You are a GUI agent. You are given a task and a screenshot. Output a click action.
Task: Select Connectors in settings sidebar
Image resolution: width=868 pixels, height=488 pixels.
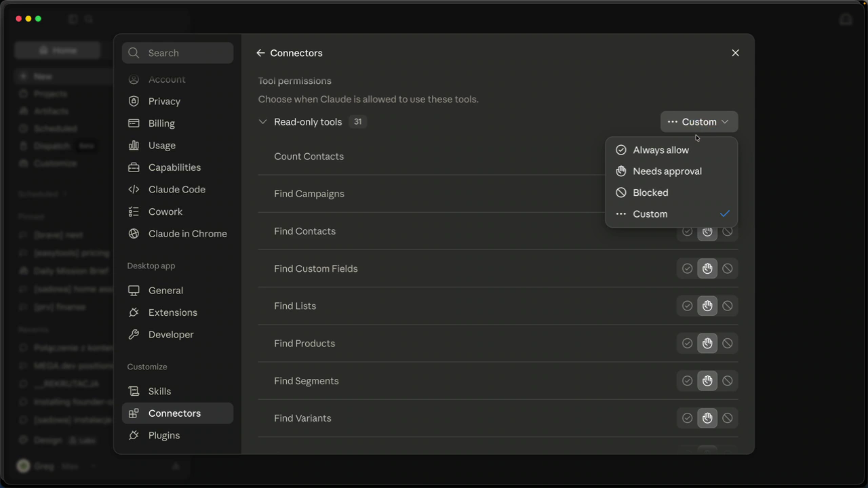click(x=178, y=413)
